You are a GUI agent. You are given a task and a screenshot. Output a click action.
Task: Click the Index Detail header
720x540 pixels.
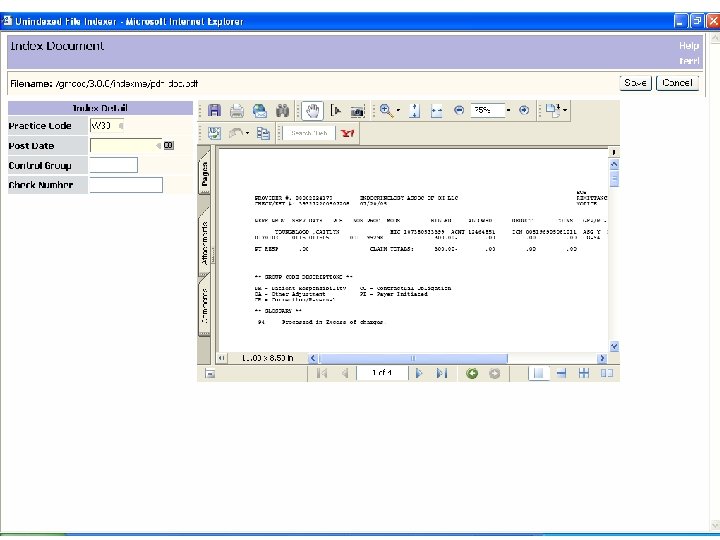pyautogui.click(x=100, y=108)
